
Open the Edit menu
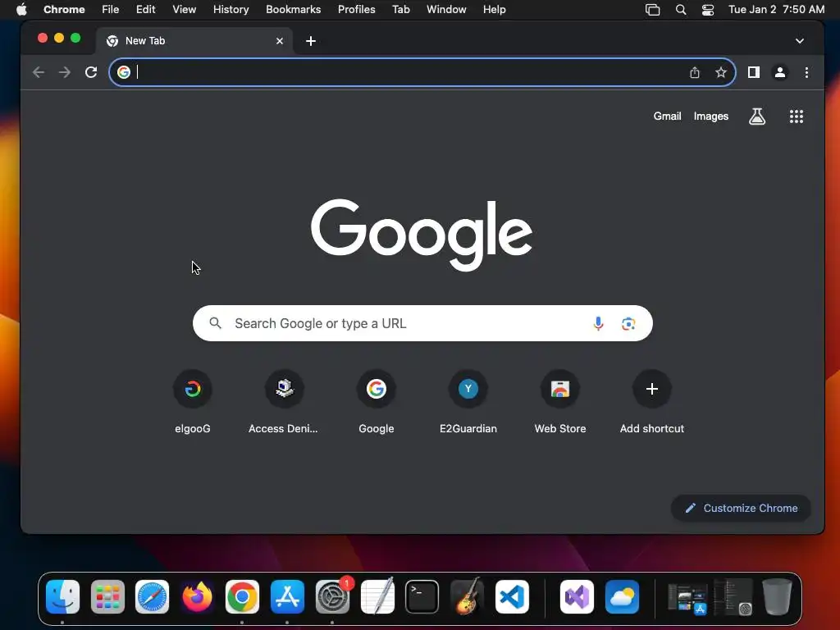click(x=145, y=10)
